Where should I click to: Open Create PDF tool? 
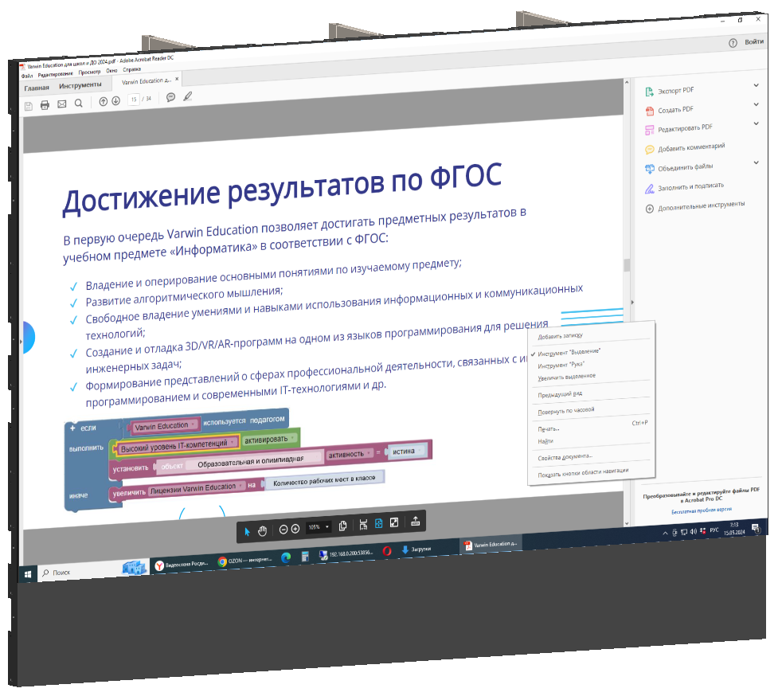[669, 110]
